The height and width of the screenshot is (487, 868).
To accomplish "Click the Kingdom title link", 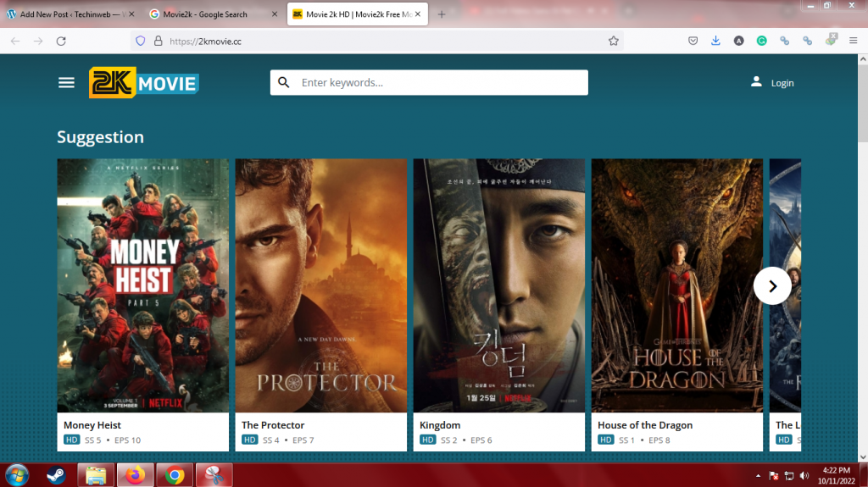I will (440, 425).
